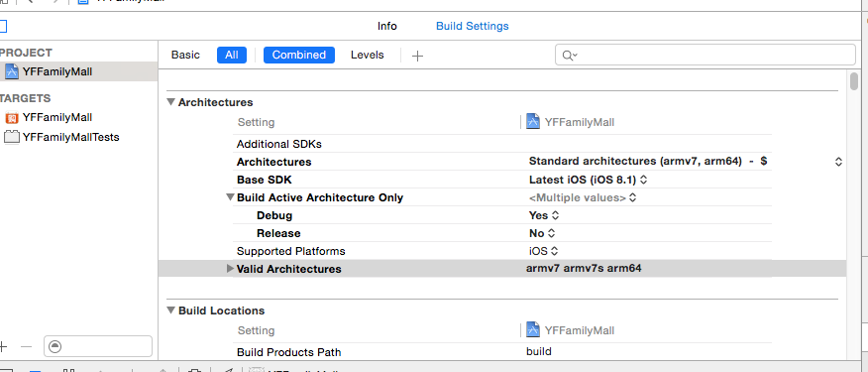868x372 pixels.
Task: Click the Additional SDKs setting row
Action: coord(503,144)
